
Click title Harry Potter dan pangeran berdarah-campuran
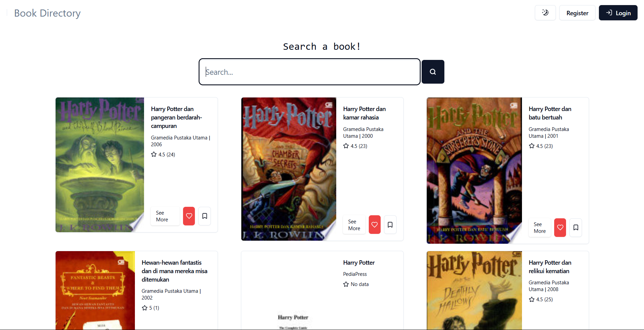(177, 117)
